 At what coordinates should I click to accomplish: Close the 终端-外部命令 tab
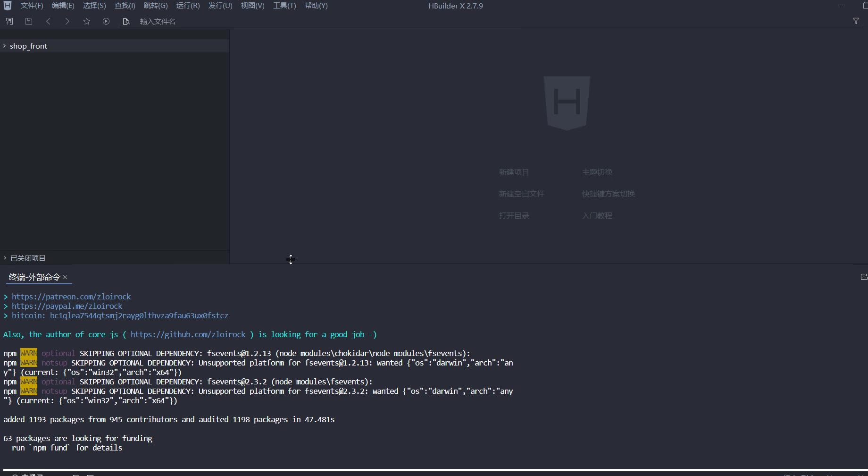click(65, 277)
